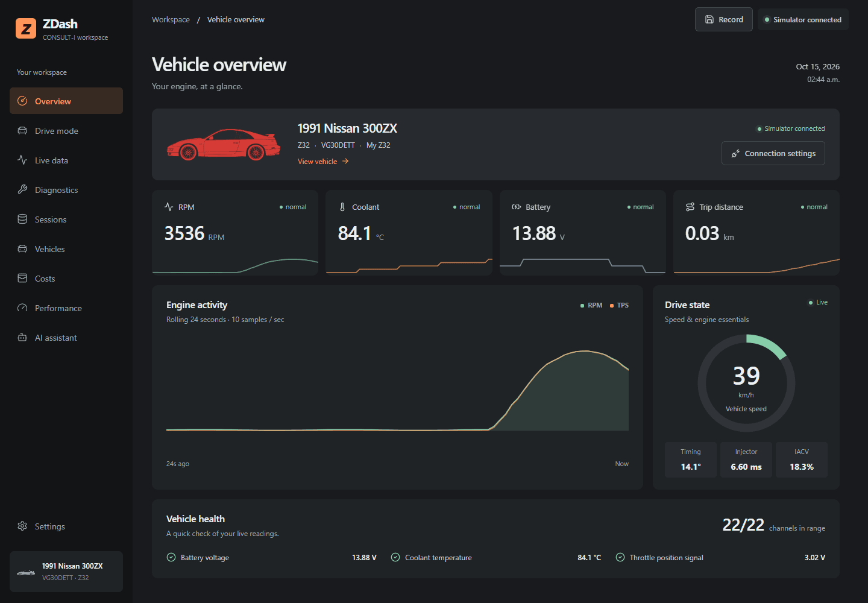
Task: Click the RPM legend entry in Engine activity
Action: coord(591,305)
